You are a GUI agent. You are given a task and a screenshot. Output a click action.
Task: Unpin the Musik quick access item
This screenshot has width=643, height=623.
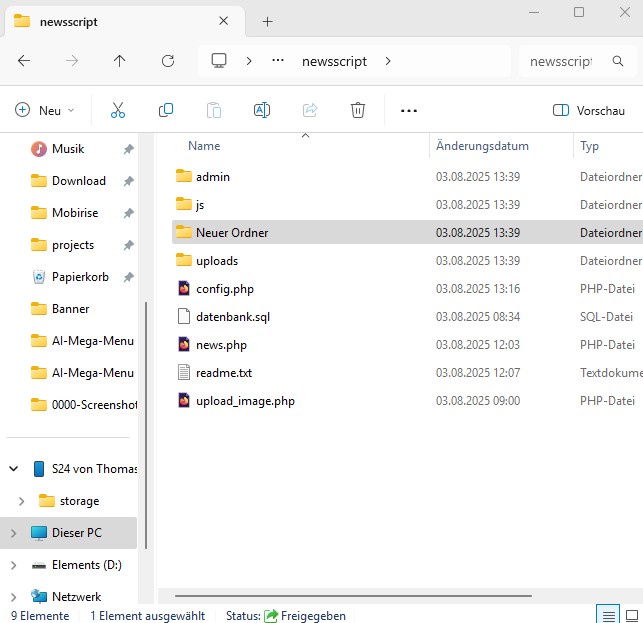pyautogui.click(x=128, y=149)
